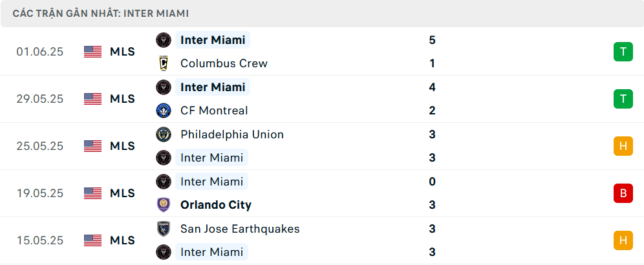Click the CF Montreal team crest
This screenshot has height=265, width=644.
(164, 111)
